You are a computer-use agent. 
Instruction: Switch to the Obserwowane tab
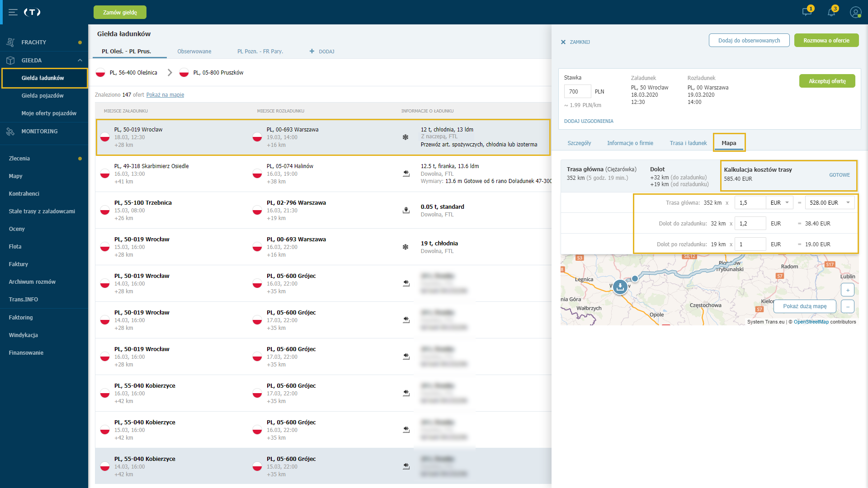pyautogui.click(x=194, y=52)
